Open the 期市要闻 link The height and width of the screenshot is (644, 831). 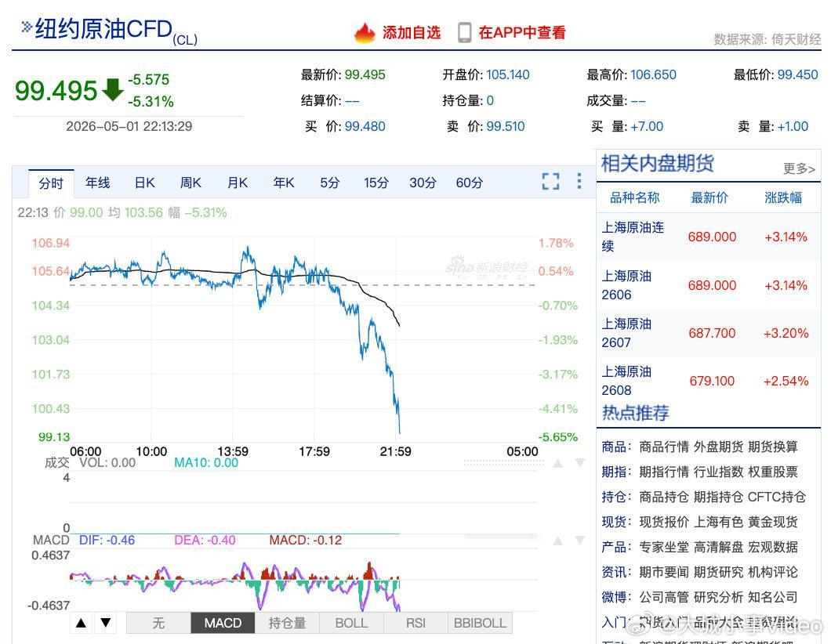click(x=663, y=572)
